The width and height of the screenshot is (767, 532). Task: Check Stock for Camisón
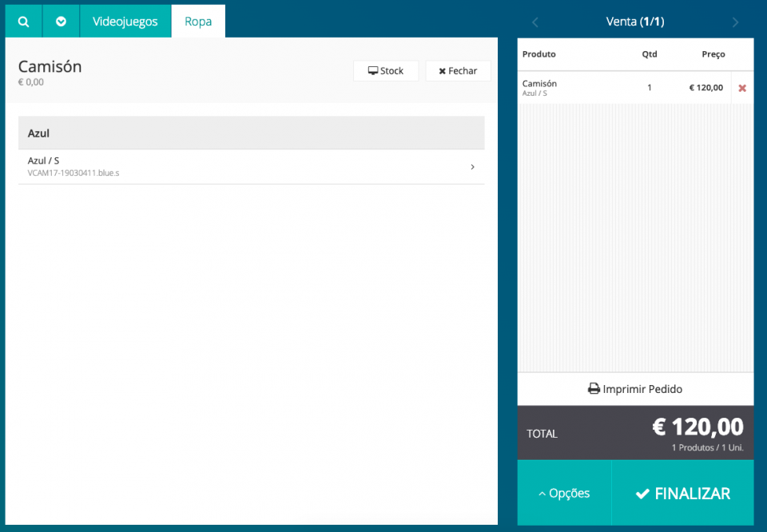pos(386,71)
